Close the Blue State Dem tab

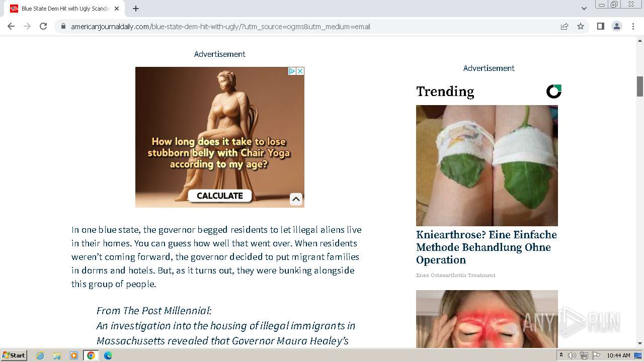[117, 9]
